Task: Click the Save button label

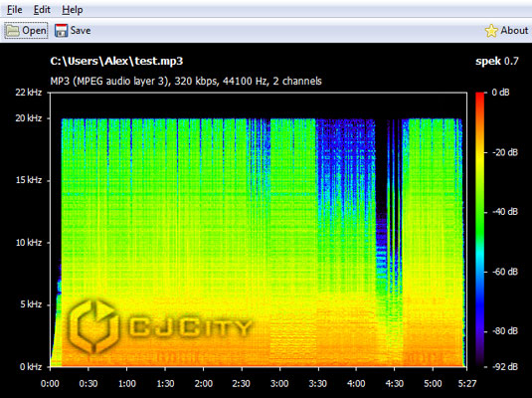Action: tap(81, 31)
